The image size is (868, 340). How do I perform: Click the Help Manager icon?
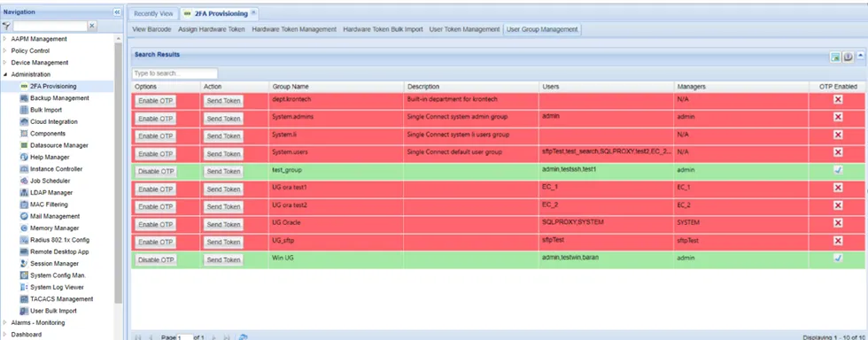tap(24, 158)
